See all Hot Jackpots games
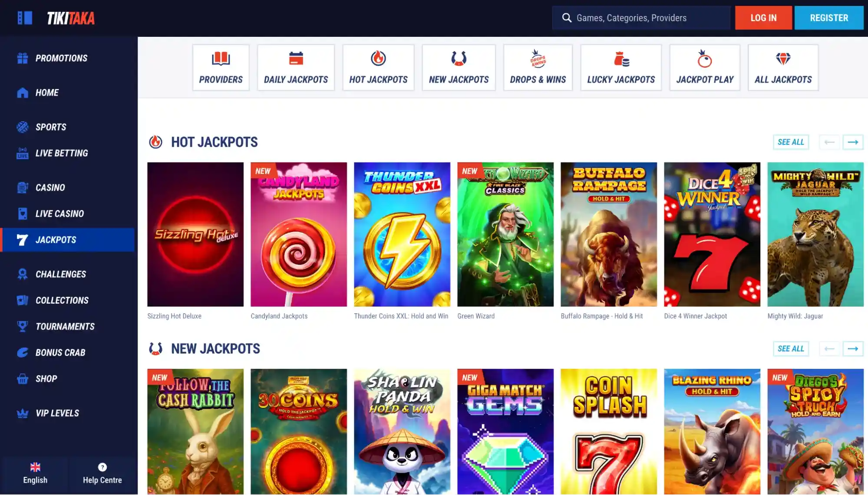This screenshot has height=495, width=868. pos(791,142)
